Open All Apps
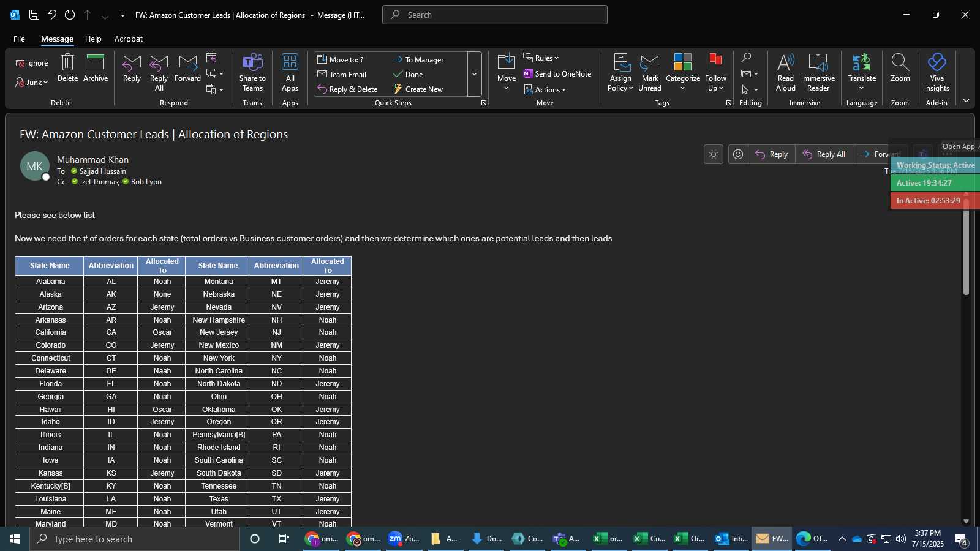Screen dimensions: 980x551 pos(290,72)
